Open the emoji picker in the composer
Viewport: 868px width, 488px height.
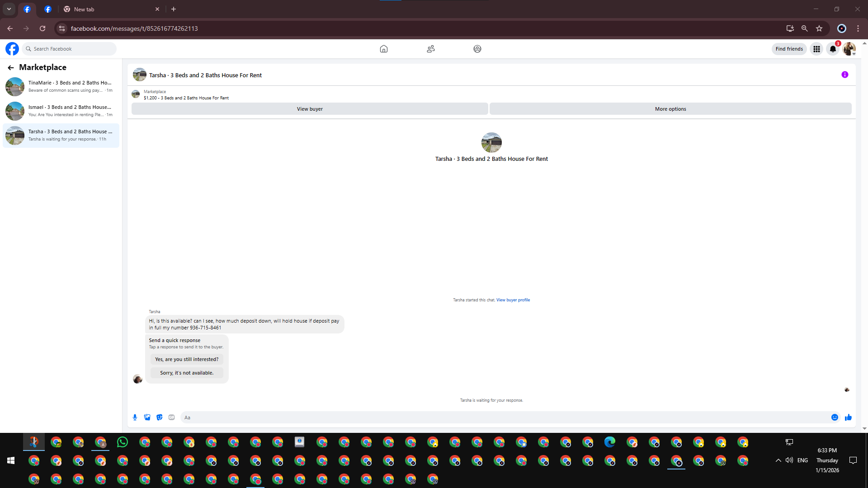point(835,418)
